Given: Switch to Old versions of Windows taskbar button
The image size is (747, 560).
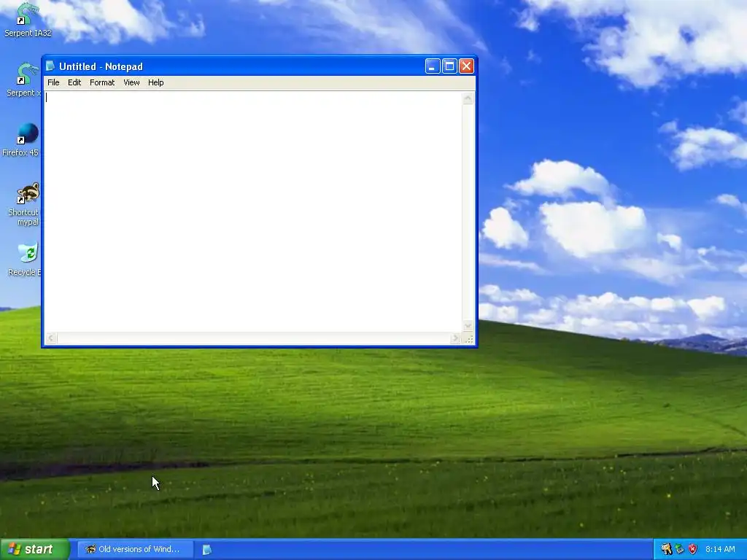Looking at the screenshot, I should pos(135,549).
